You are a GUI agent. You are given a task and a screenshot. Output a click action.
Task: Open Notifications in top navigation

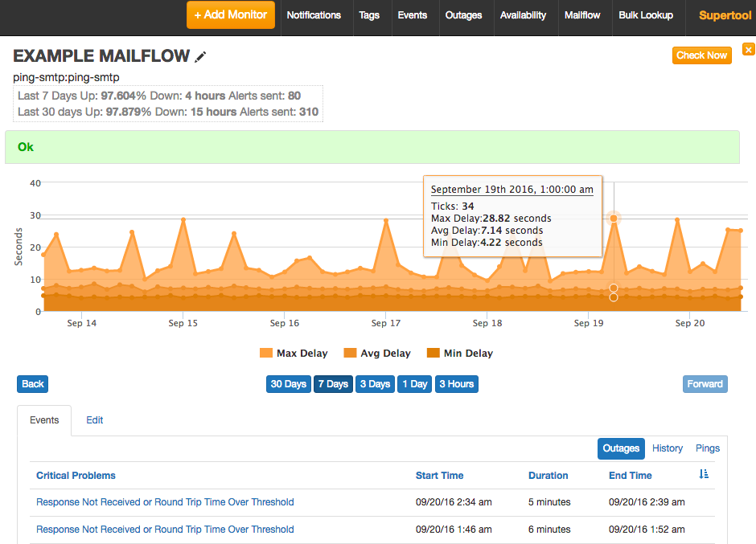[314, 15]
